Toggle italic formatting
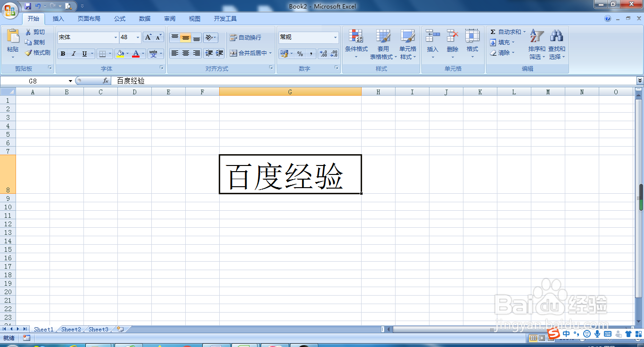This screenshot has height=347, width=644. tap(74, 54)
